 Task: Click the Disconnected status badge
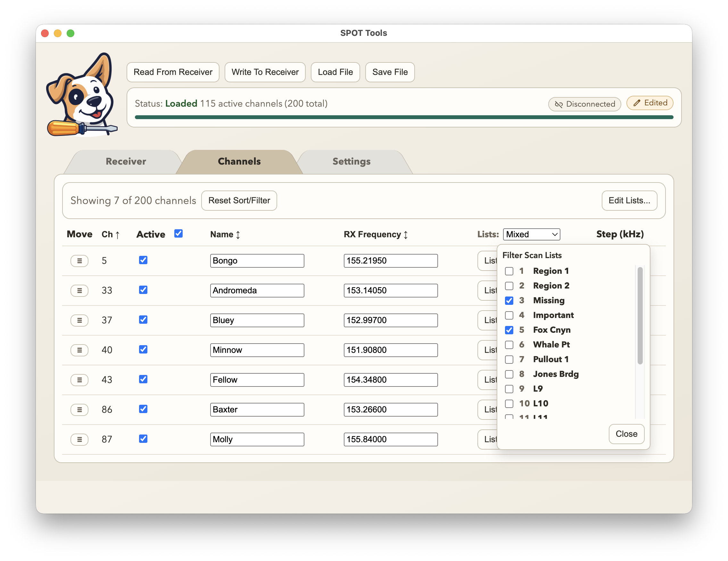[x=585, y=104]
